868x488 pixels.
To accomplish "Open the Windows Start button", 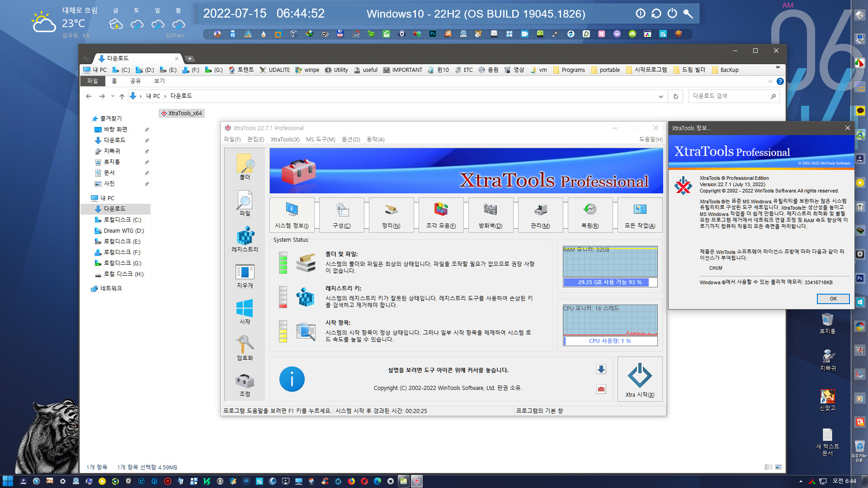I will click(x=8, y=481).
